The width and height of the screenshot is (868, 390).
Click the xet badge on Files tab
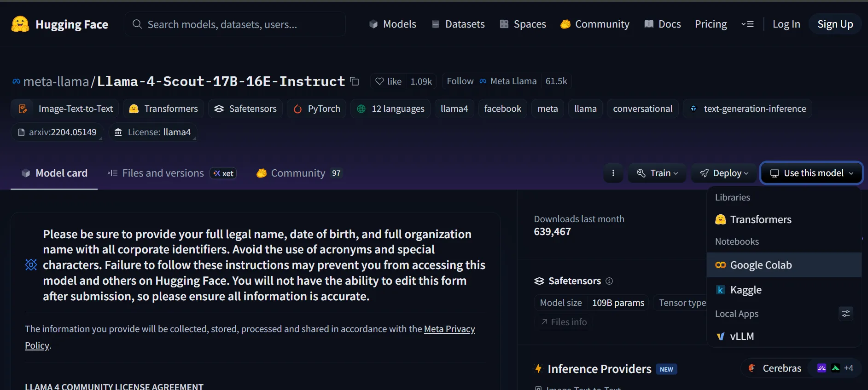point(223,173)
